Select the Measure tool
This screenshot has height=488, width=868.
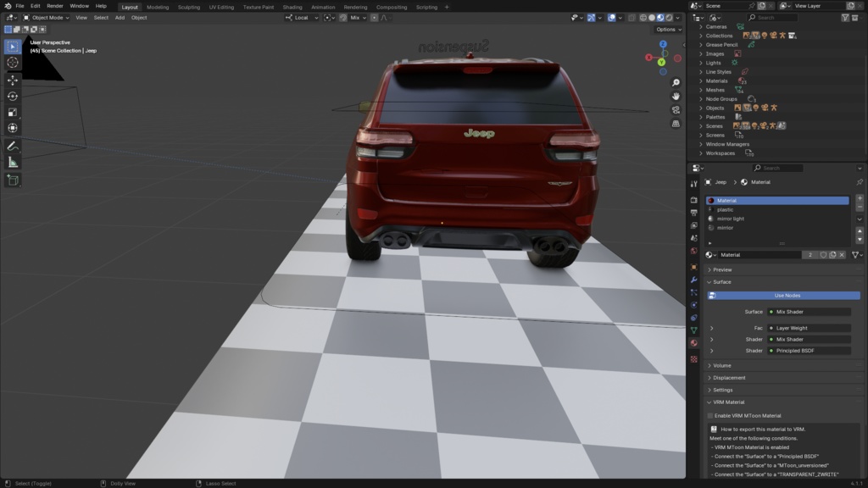click(x=13, y=162)
